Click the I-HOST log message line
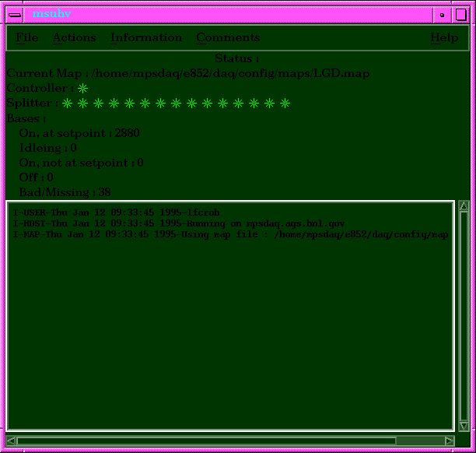The width and height of the screenshot is (476, 453). (x=179, y=223)
